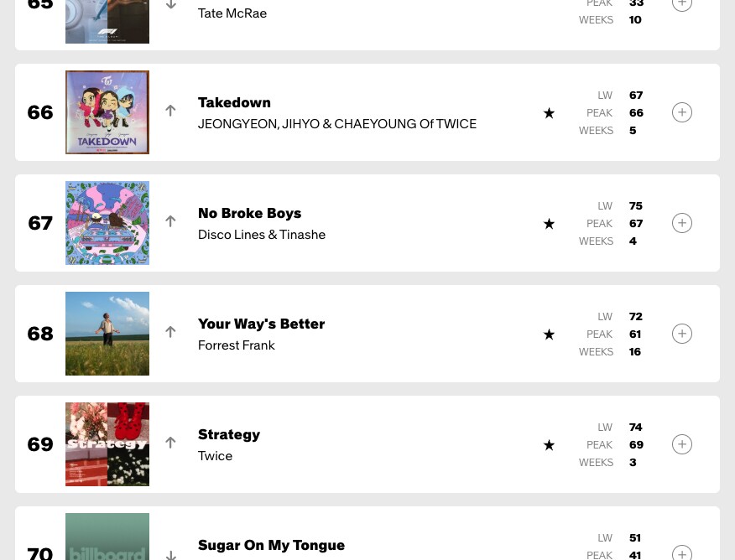Open the Forrest Frank artist link
The height and width of the screenshot is (560, 735).
click(x=237, y=345)
